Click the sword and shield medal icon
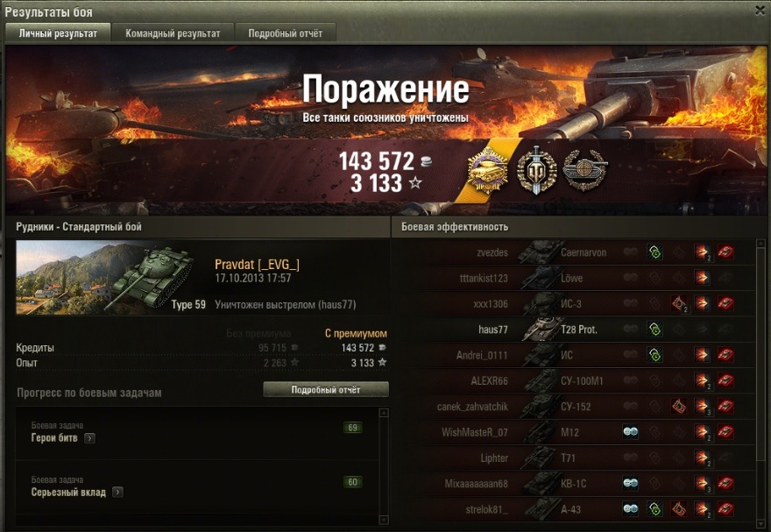 [x=536, y=170]
